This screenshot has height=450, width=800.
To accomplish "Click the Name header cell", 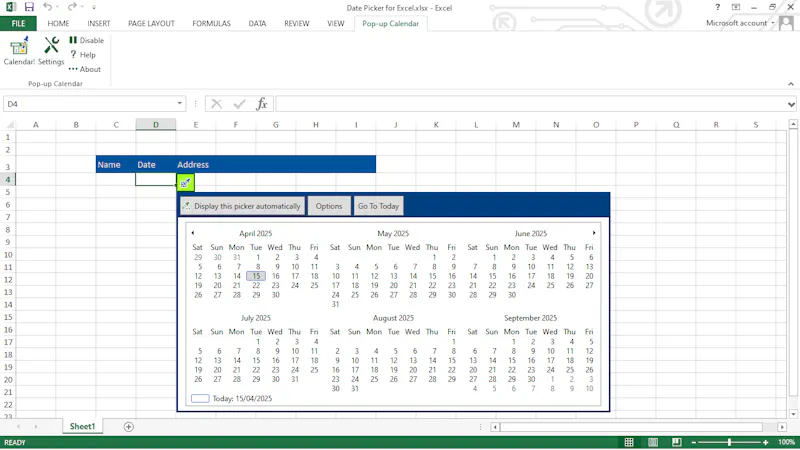I will coord(115,165).
